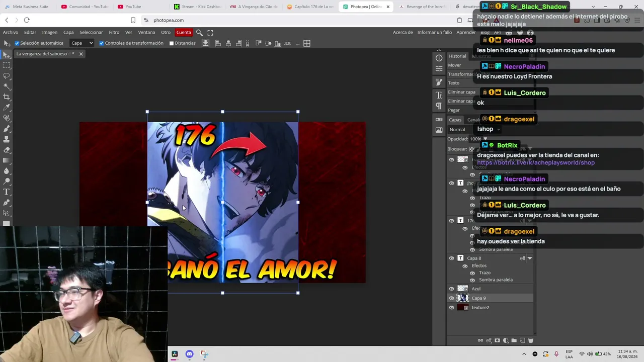Open the Info panel icon
Screen dimensions: 644x362
tap(439, 58)
